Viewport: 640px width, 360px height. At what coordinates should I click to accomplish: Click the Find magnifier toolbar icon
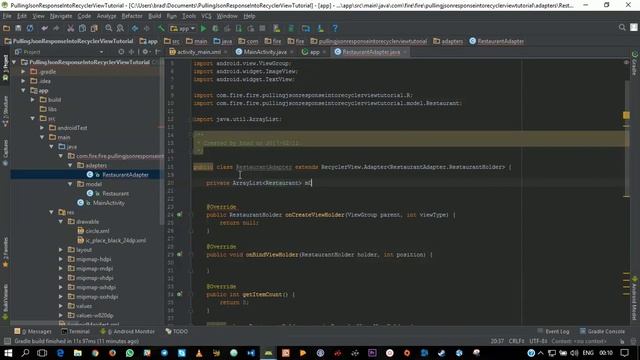(109, 29)
